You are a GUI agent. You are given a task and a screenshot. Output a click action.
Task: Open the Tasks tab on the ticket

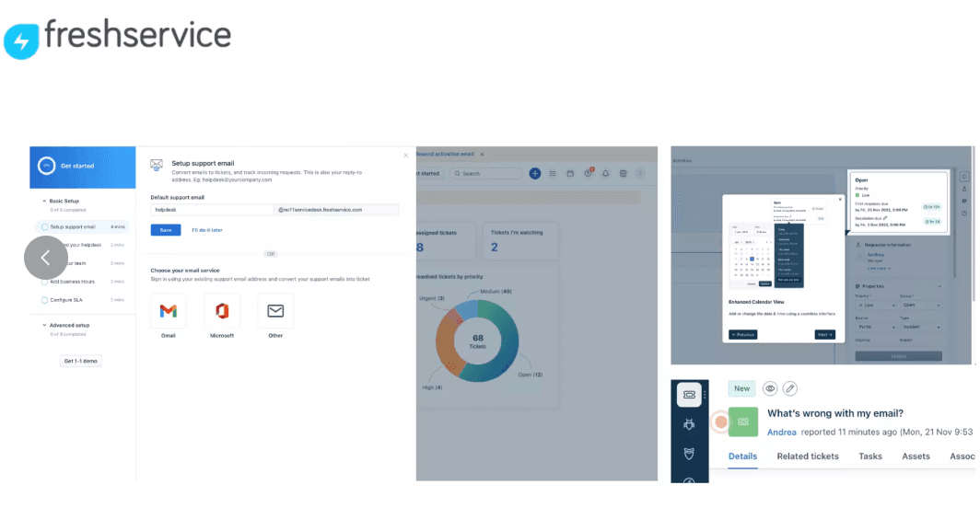coord(870,456)
